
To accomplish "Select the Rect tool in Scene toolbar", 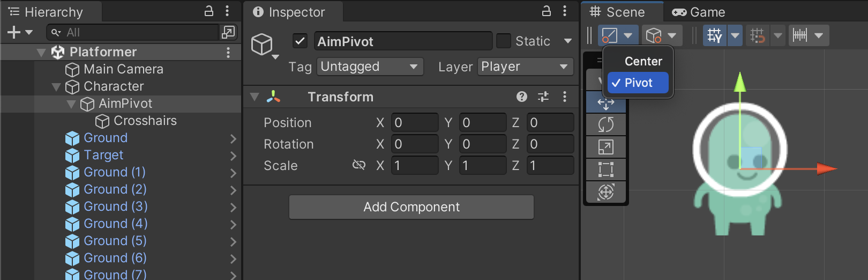I will (x=606, y=170).
